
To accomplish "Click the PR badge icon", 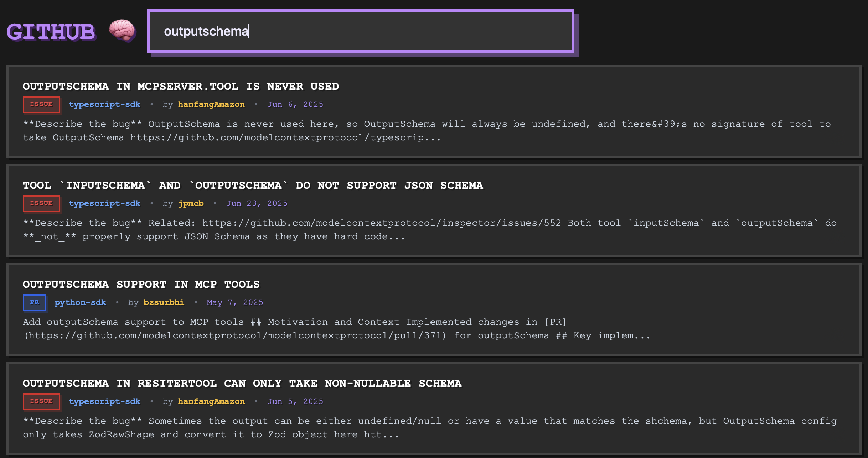I will click(35, 302).
